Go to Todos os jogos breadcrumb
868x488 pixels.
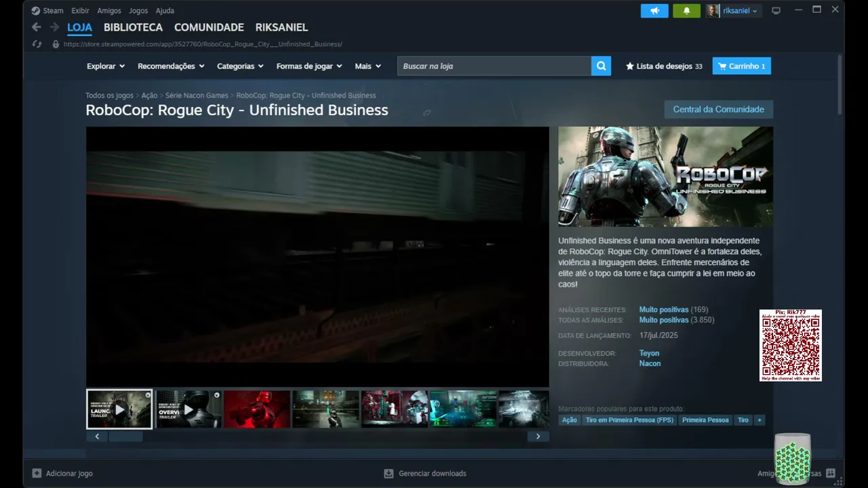(x=109, y=96)
